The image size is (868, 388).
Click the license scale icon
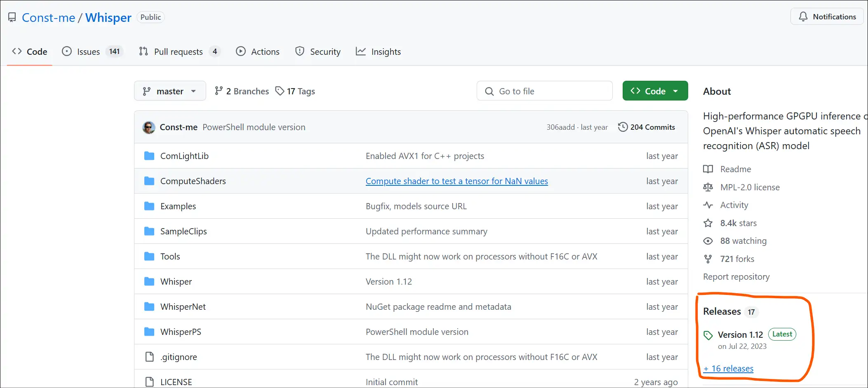pos(708,187)
